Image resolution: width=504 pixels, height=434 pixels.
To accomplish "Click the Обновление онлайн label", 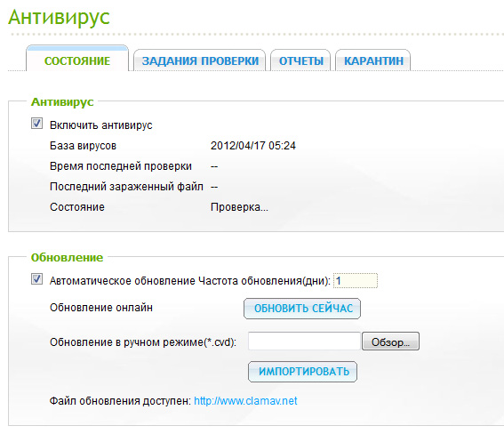I will [101, 308].
